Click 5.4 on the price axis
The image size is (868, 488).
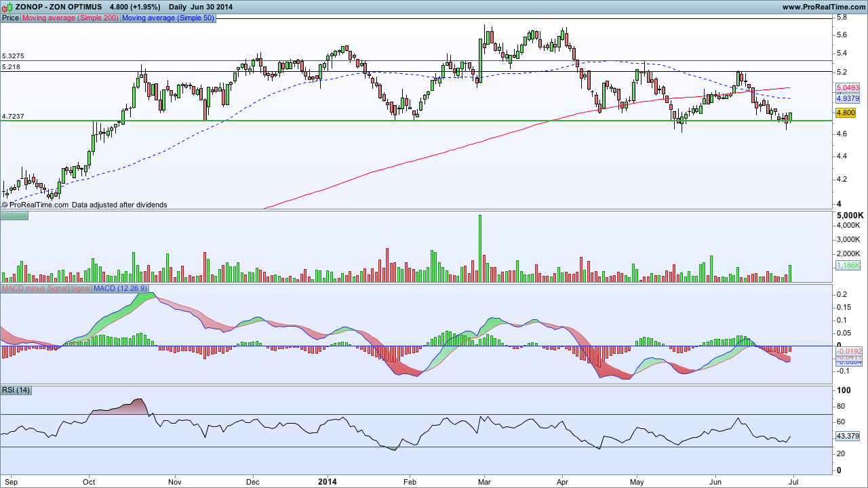[x=842, y=53]
